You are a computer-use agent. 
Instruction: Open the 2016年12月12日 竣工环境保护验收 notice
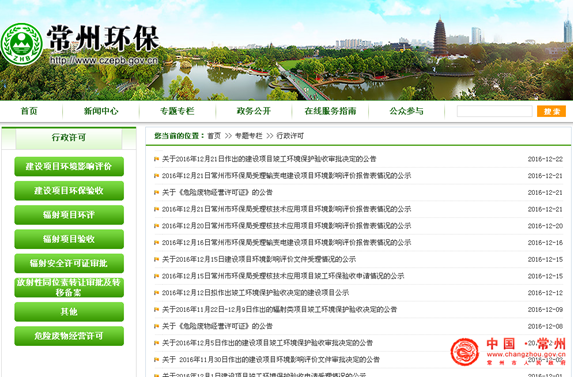255,293
